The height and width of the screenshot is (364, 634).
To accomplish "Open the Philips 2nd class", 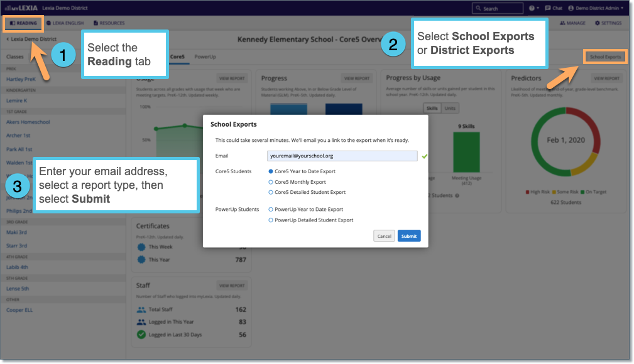I will [x=19, y=211].
